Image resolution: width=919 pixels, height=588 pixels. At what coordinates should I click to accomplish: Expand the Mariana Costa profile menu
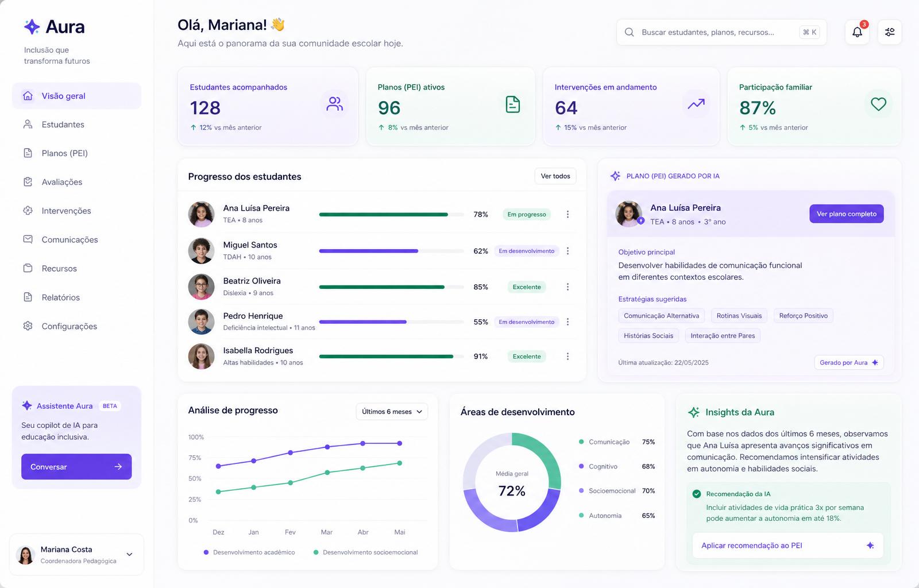(129, 554)
